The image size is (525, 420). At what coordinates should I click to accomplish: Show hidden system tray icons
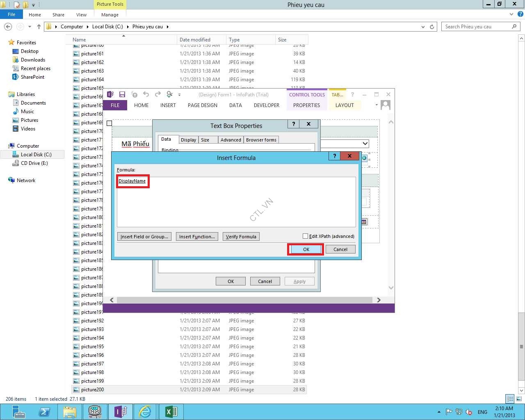439,412
